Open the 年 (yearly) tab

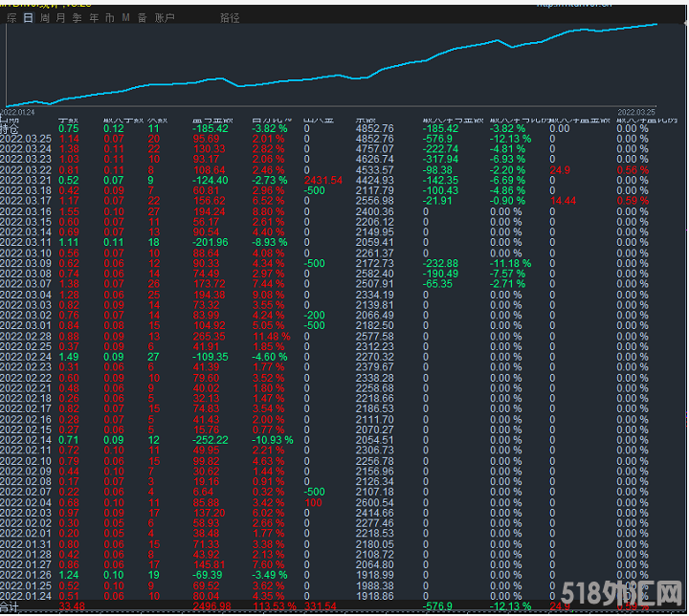coord(94,18)
